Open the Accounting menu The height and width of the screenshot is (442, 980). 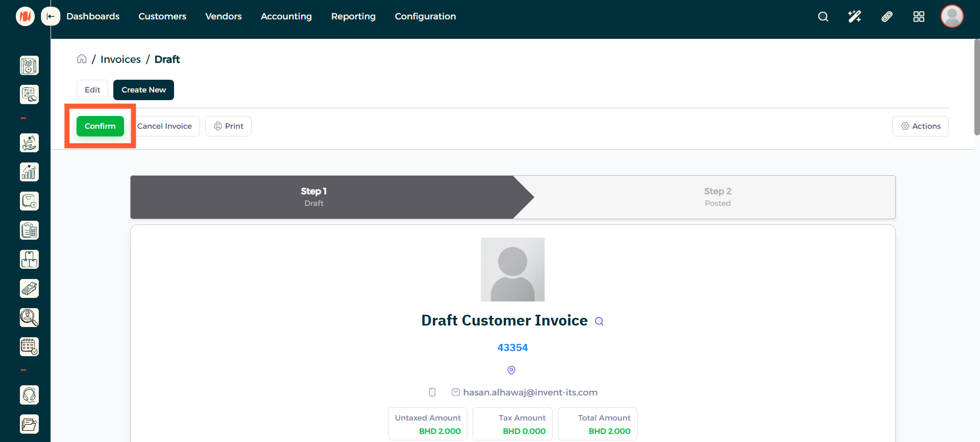click(286, 16)
